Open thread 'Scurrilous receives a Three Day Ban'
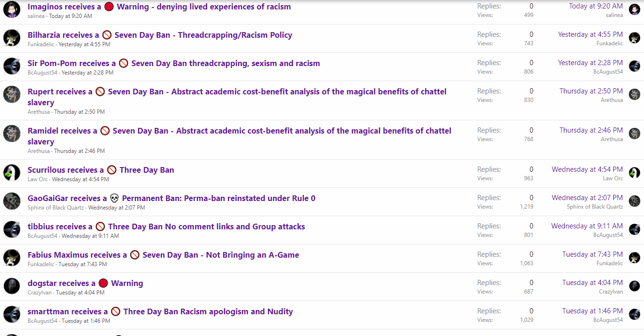 click(x=100, y=170)
